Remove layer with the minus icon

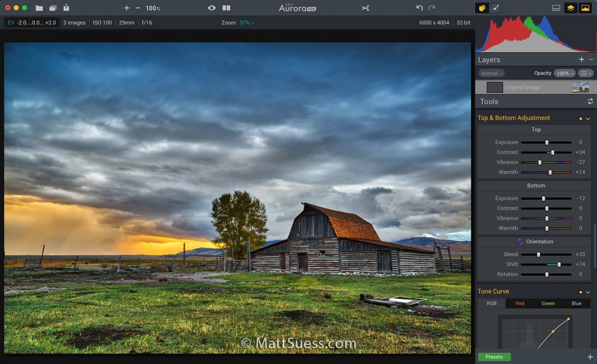point(591,59)
